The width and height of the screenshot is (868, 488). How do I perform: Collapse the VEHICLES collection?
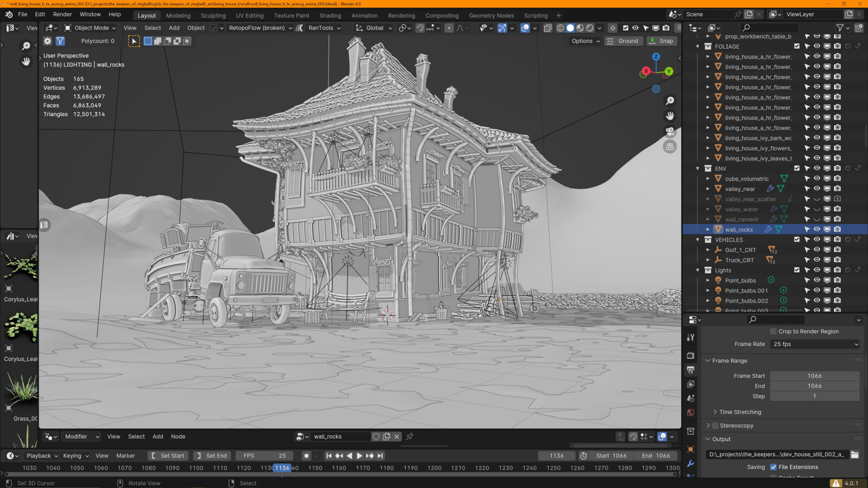698,240
